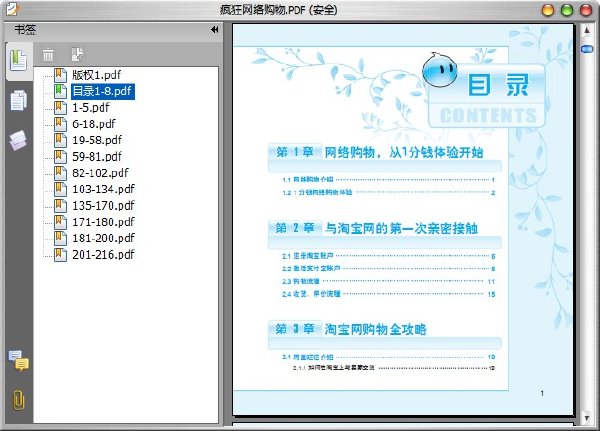Click the orange minimize window button
The height and width of the screenshot is (431, 600).
coord(548,10)
